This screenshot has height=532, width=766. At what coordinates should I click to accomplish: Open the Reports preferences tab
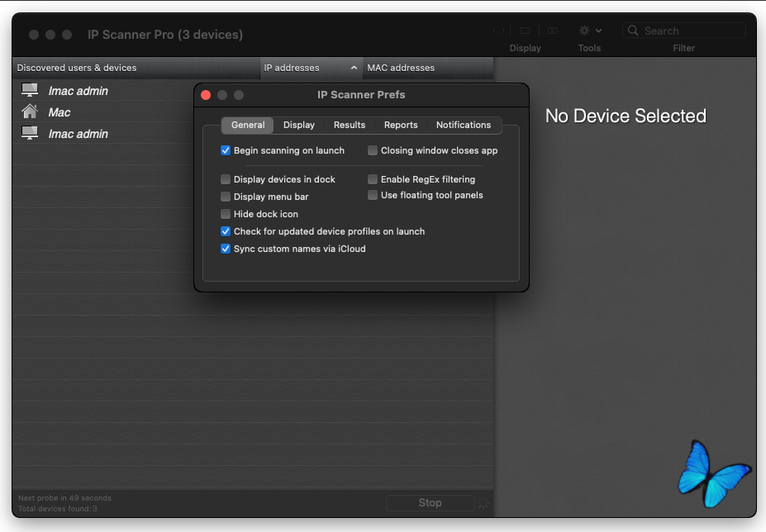pos(401,125)
